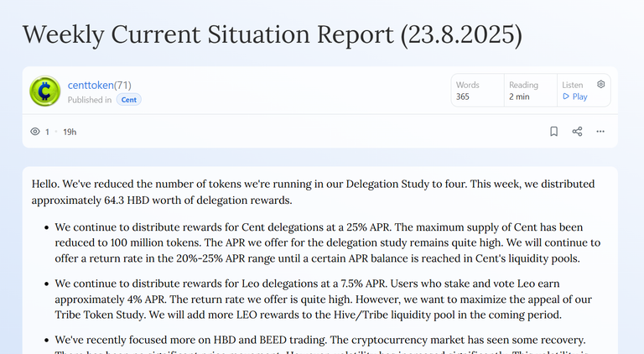Open the centtoken author profile link
Image resolution: width=644 pixels, height=354 pixels.
pyautogui.click(x=91, y=85)
